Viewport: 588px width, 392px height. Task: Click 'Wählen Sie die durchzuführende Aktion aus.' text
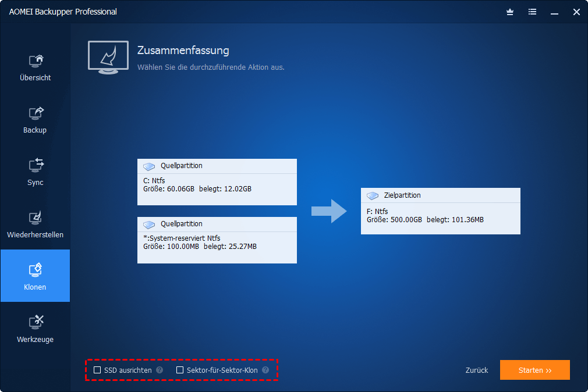coord(211,67)
